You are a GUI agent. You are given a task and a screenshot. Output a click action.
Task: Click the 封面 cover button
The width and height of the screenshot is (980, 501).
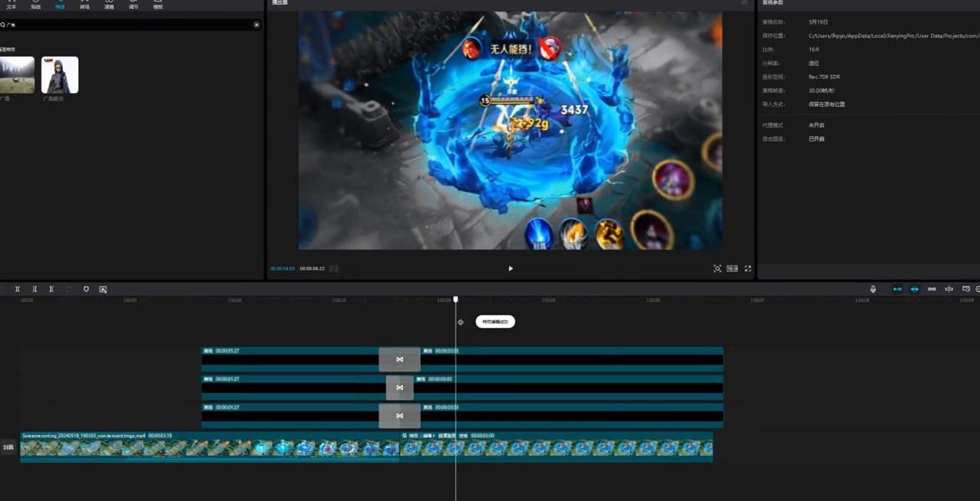click(x=8, y=447)
